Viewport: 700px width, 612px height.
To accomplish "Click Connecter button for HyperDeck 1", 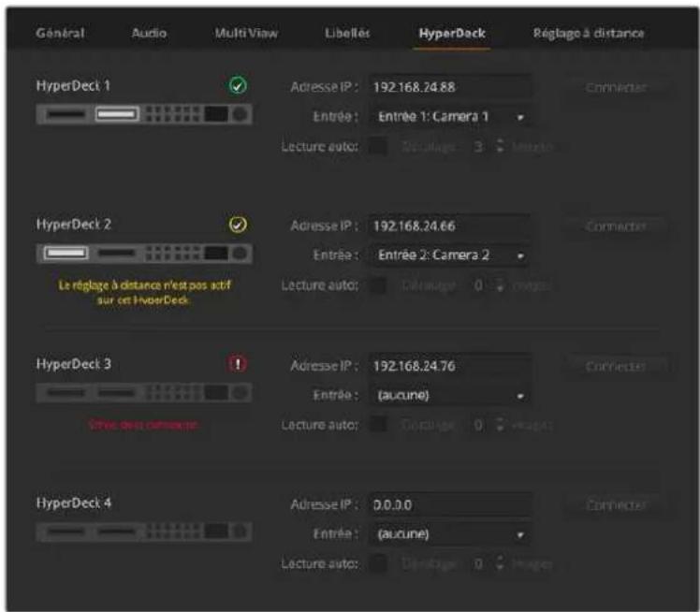I will [616, 87].
